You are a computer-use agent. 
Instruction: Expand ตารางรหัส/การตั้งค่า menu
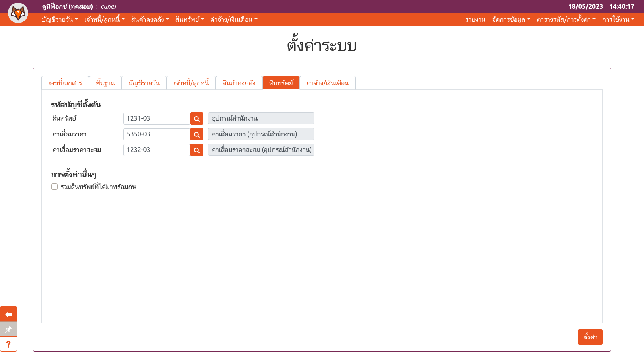pyautogui.click(x=566, y=19)
